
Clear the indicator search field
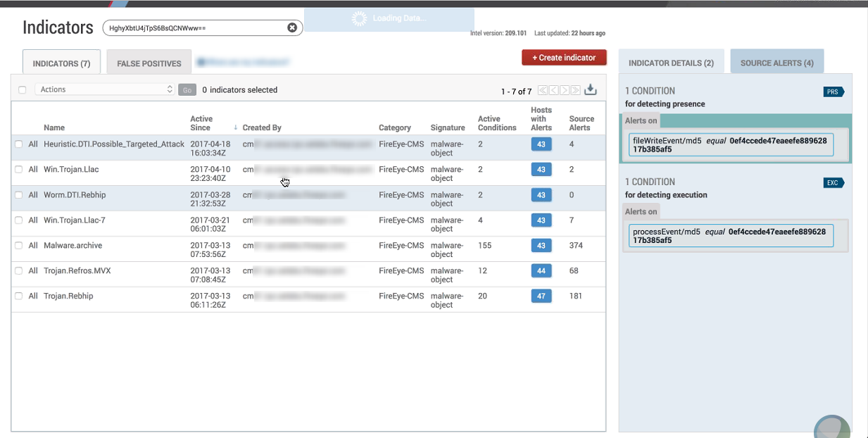292,27
